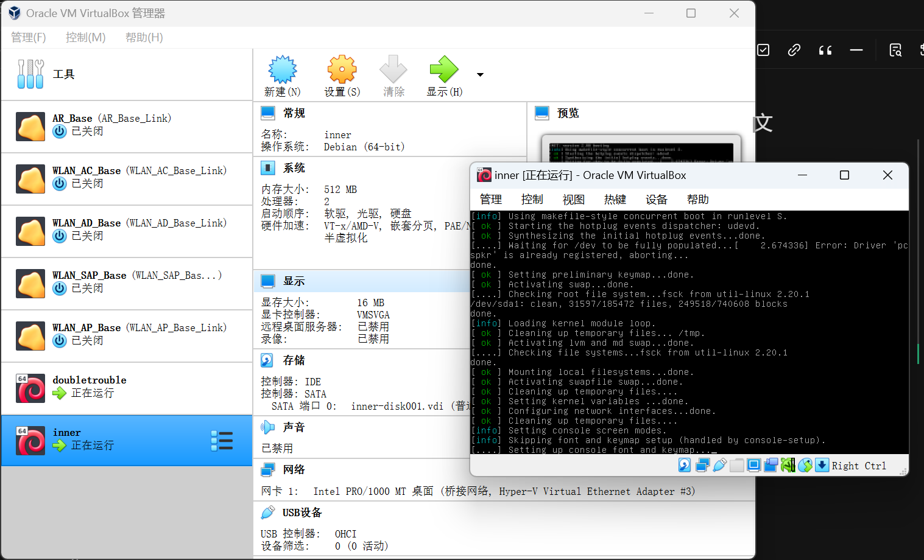The width and height of the screenshot is (924, 560).
Task: Click the monitor icon beside 预览
Action: click(542, 113)
